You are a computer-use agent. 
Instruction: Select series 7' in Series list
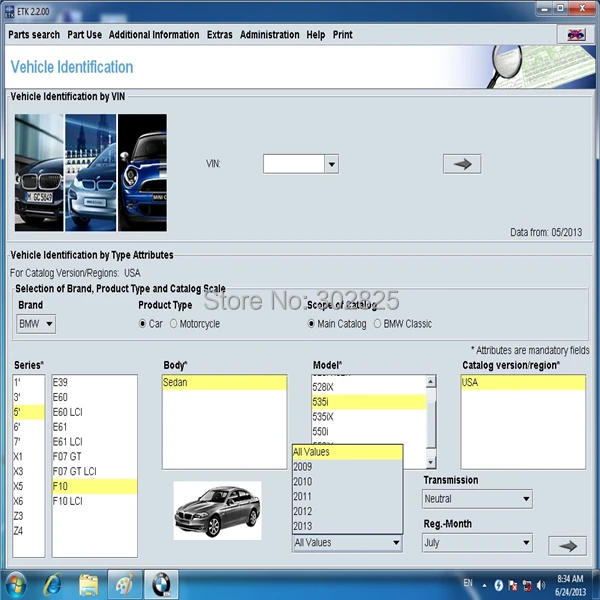(x=29, y=442)
